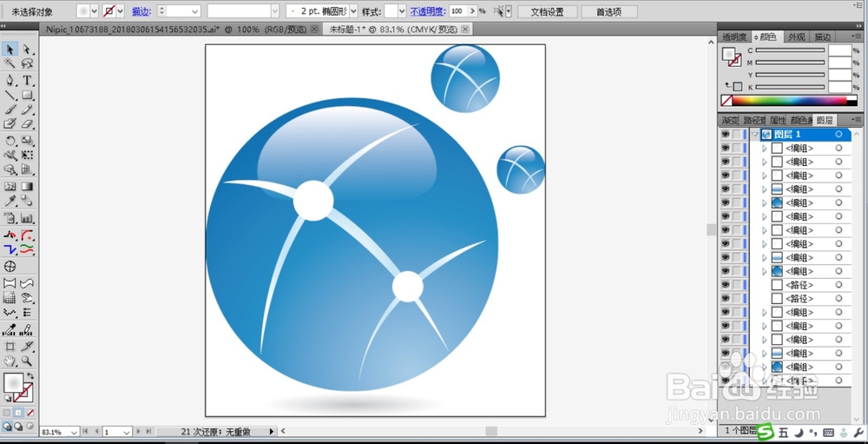The image size is (868, 444).
Task: Select the Eraser tool
Action: click(27, 123)
